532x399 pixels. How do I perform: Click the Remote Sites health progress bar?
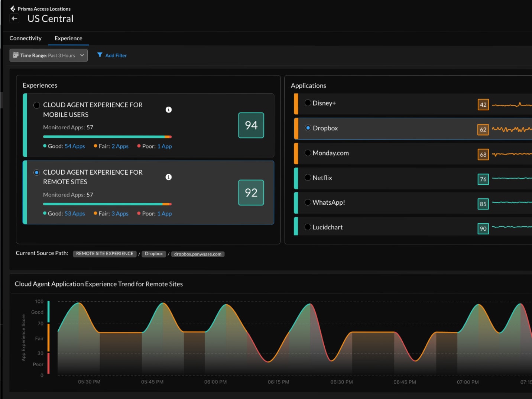(107, 204)
